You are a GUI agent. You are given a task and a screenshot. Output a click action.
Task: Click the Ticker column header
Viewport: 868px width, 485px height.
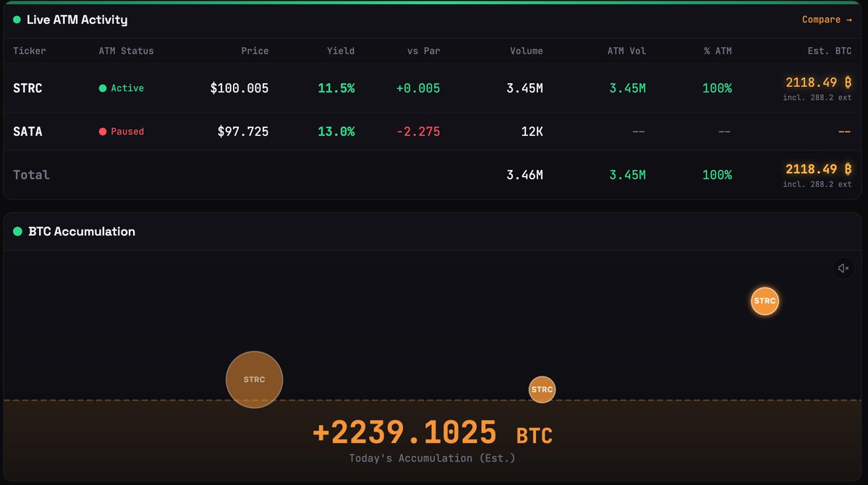coord(30,51)
